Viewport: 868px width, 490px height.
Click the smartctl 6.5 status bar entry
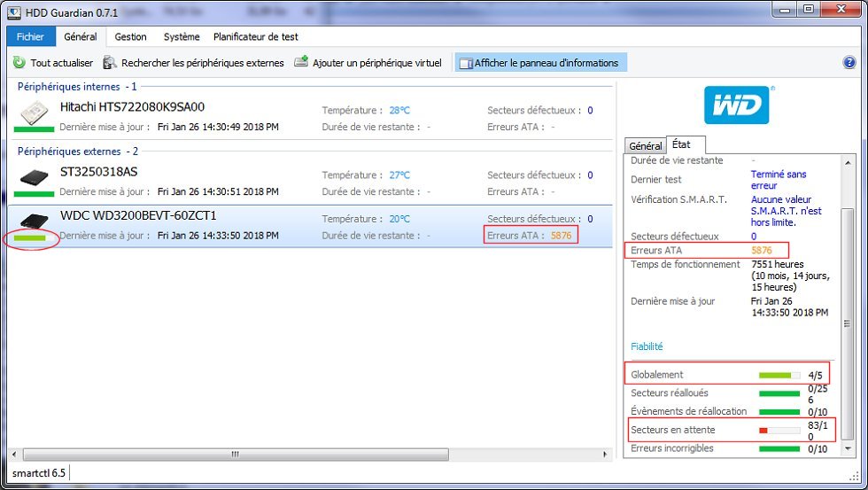[39, 473]
